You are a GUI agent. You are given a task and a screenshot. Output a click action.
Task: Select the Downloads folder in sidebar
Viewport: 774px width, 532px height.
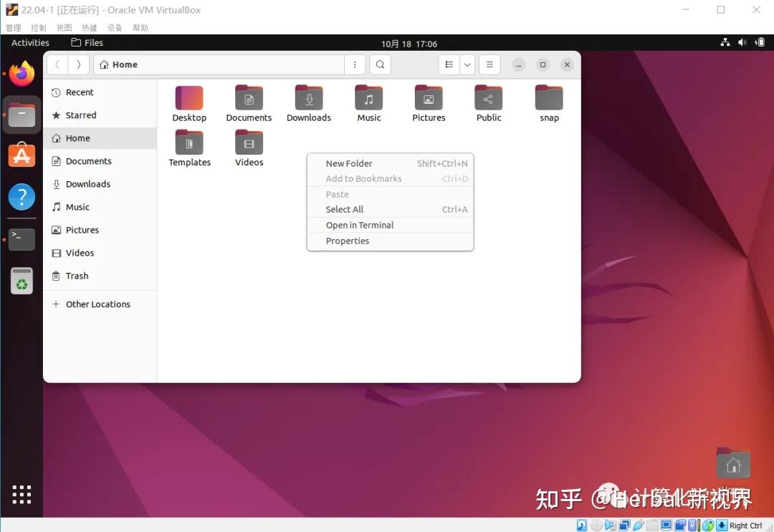point(87,184)
